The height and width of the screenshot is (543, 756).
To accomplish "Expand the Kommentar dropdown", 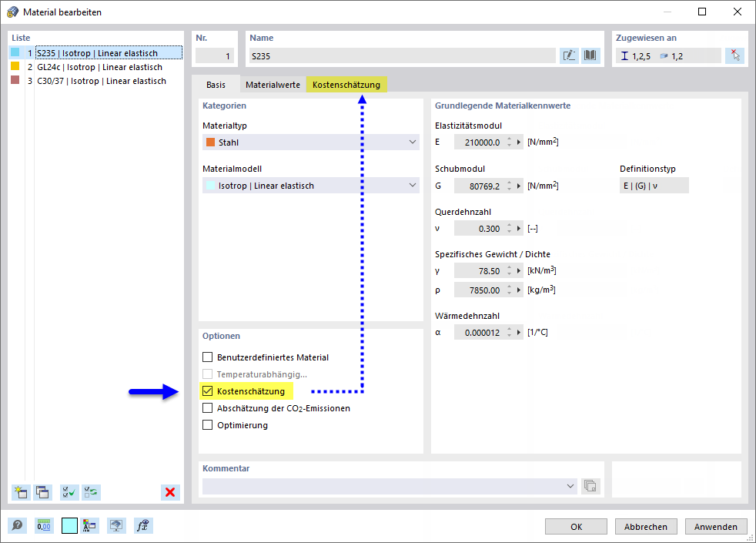I will [x=570, y=486].
